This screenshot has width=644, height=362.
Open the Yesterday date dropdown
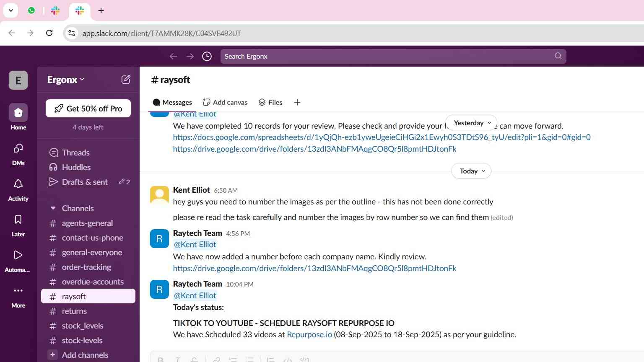click(x=471, y=123)
